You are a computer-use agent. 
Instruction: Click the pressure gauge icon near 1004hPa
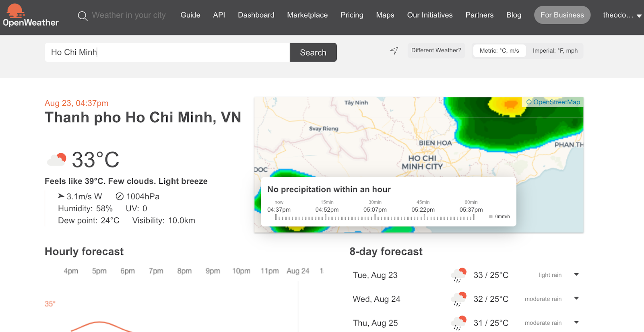pyautogui.click(x=120, y=196)
